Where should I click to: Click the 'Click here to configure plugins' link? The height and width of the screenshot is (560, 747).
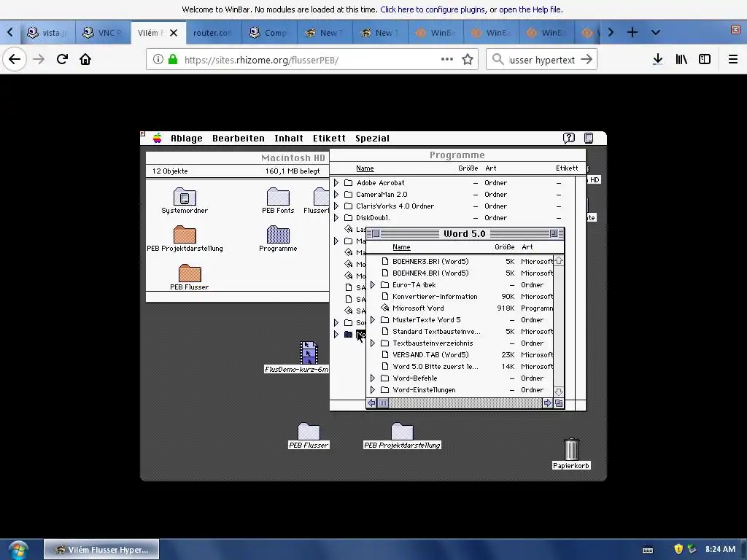[433, 9]
